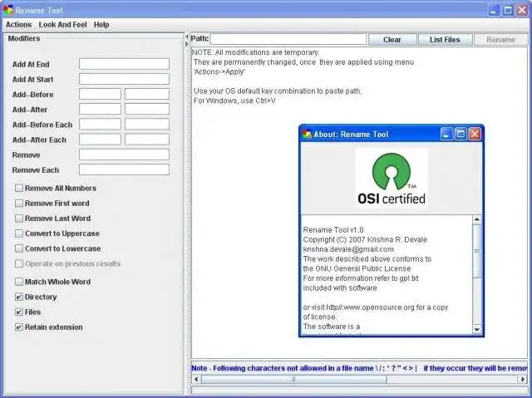The height and width of the screenshot is (398, 532).
Task: Click the About dialog vertical scrollbar thumb
Action: coord(476,251)
